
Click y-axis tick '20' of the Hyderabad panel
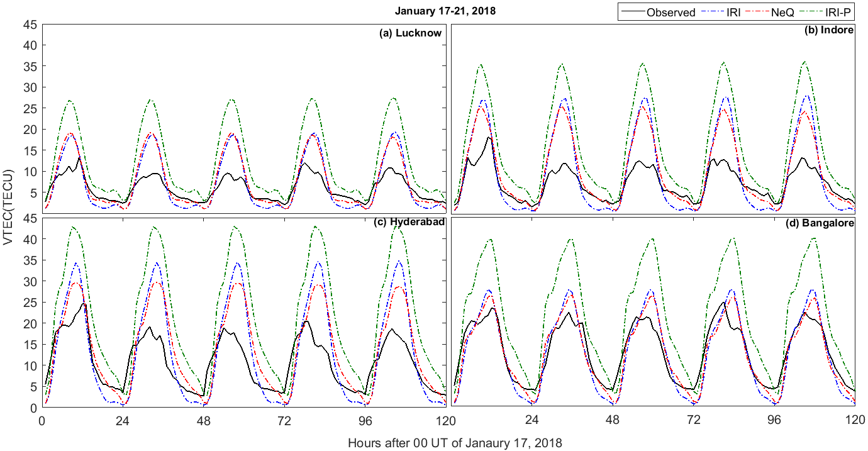31,323
